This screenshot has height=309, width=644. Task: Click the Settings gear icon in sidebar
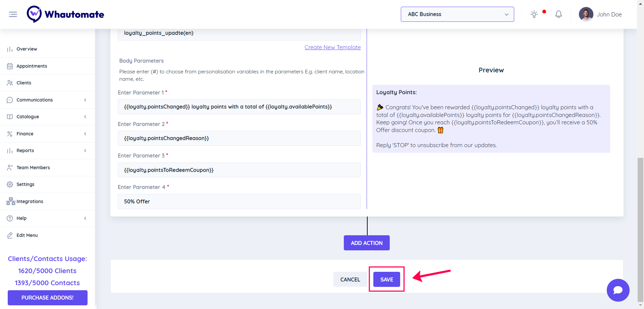[10, 184]
